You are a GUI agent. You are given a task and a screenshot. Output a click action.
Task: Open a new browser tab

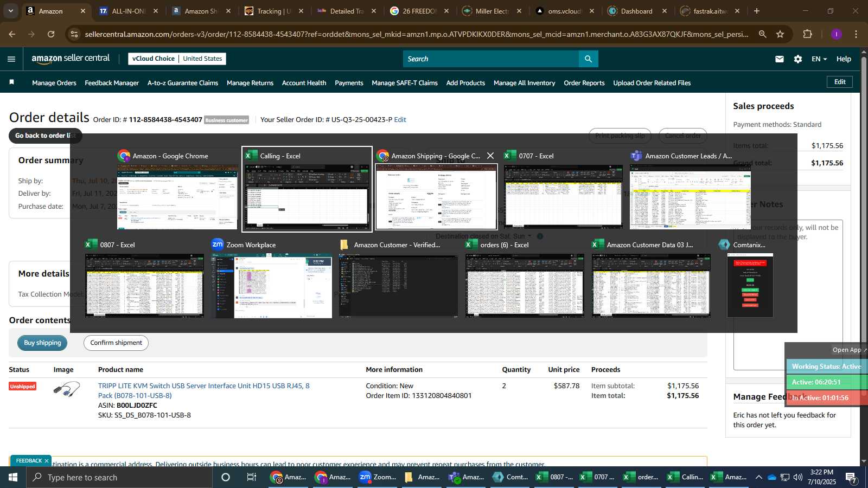pyautogui.click(x=757, y=11)
